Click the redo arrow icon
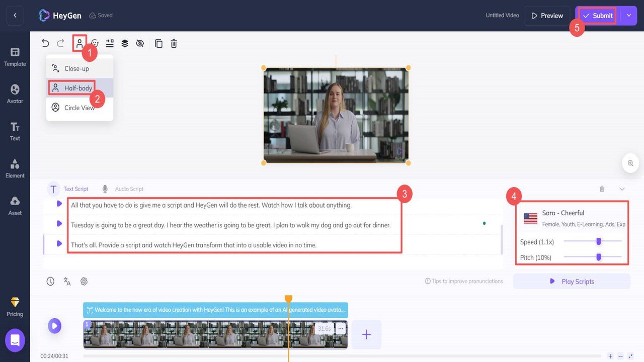 60,43
